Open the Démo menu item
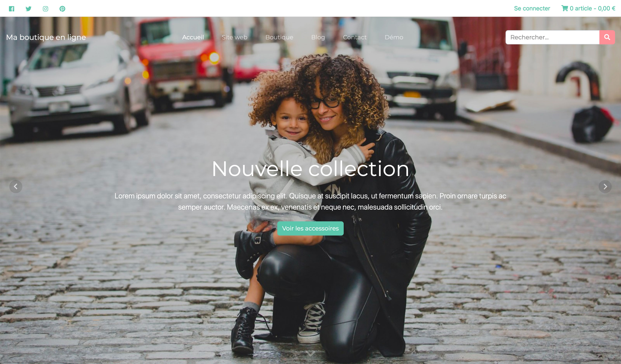The width and height of the screenshot is (621, 364). coord(394,37)
